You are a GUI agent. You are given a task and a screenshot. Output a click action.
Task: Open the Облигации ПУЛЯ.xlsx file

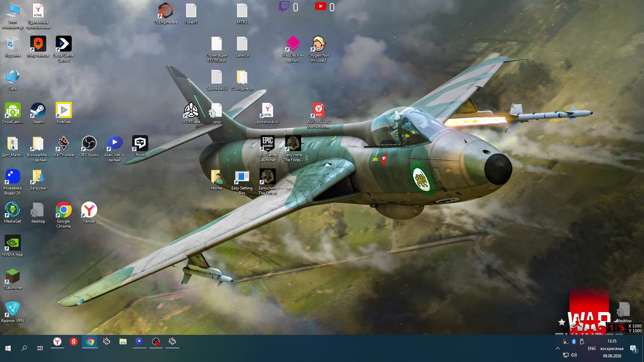pyautogui.click(x=217, y=49)
